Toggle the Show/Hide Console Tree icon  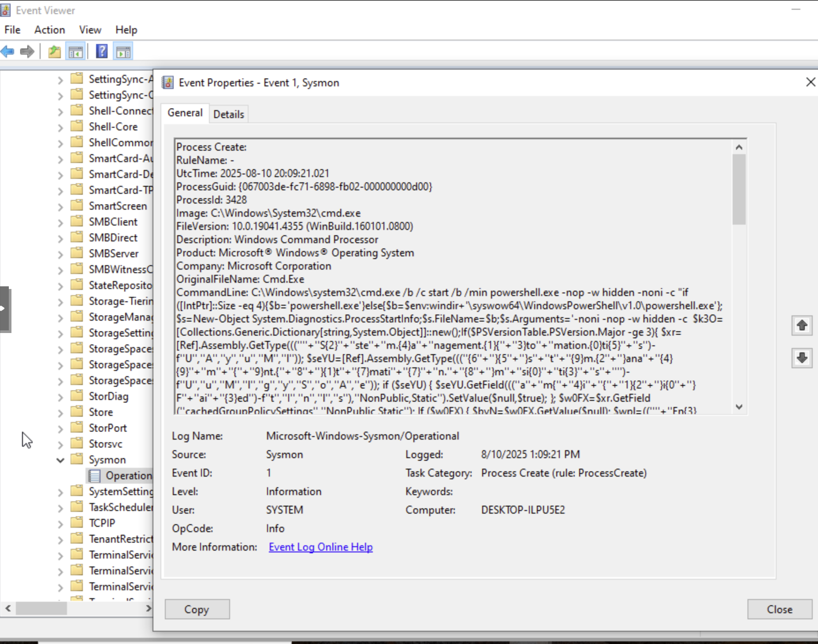pyautogui.click(x=75, y=52)
